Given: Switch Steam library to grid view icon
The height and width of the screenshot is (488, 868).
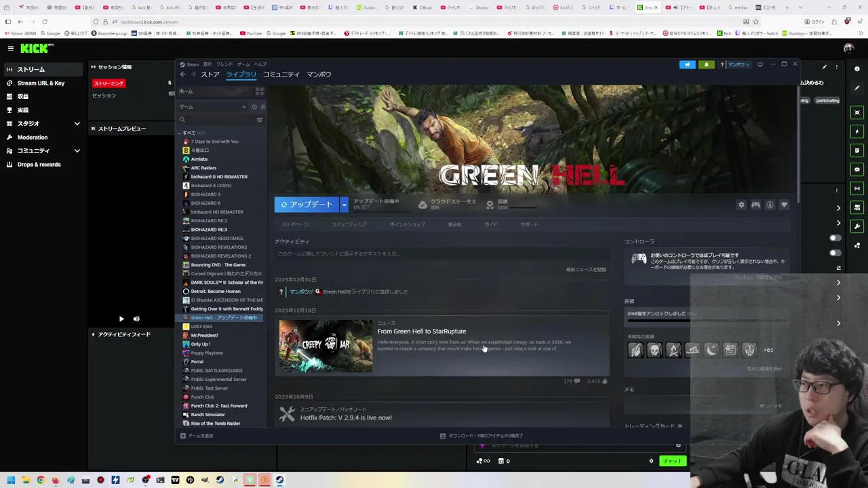Looking at the screenshot, I should click(x=260, y=91).
